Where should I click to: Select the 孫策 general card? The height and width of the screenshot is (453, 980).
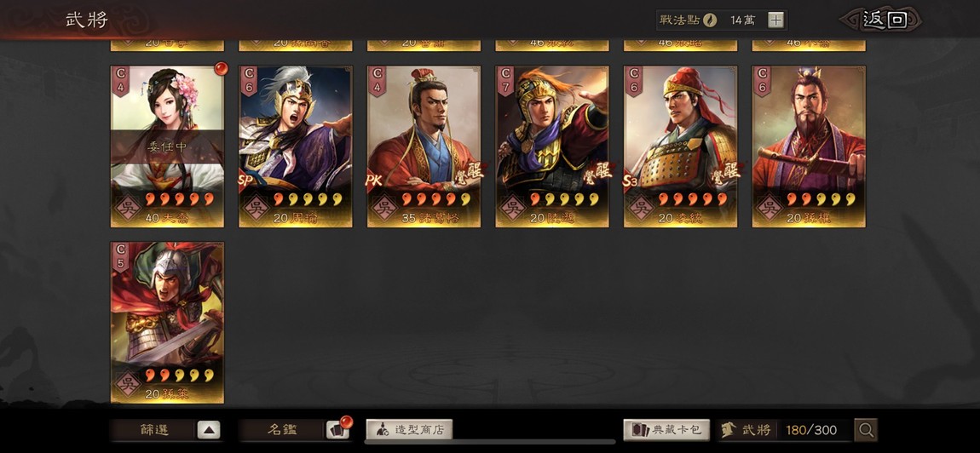coord(168,323)
